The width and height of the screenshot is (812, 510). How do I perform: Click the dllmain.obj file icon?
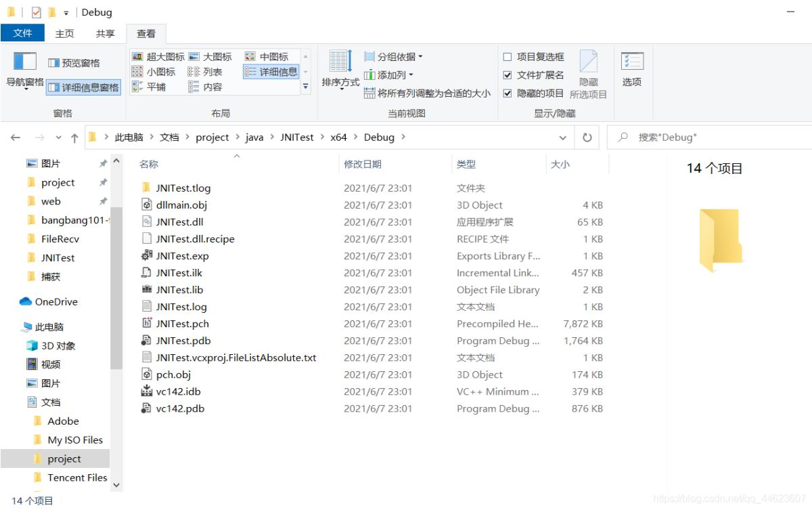click(x=146, y=205)
